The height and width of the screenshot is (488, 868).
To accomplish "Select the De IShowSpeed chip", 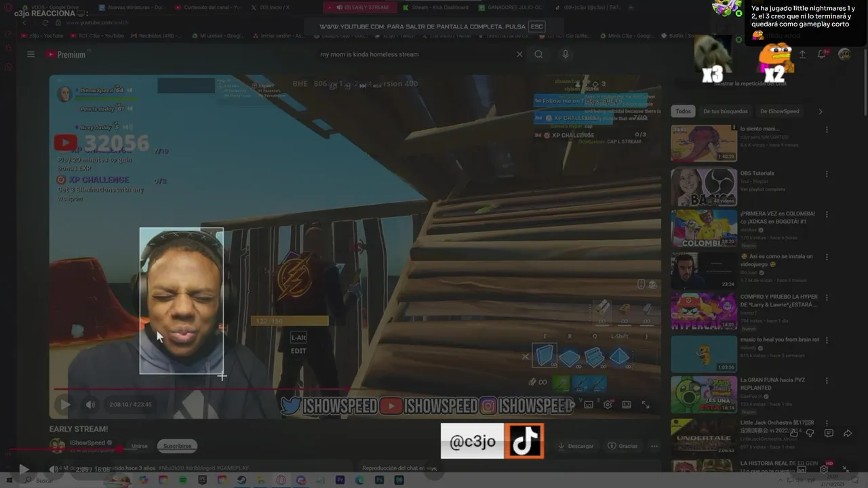I will [780, 111].
